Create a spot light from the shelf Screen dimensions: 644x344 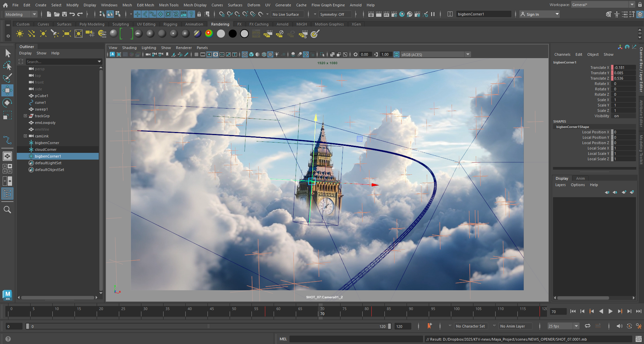click(55, 34)
